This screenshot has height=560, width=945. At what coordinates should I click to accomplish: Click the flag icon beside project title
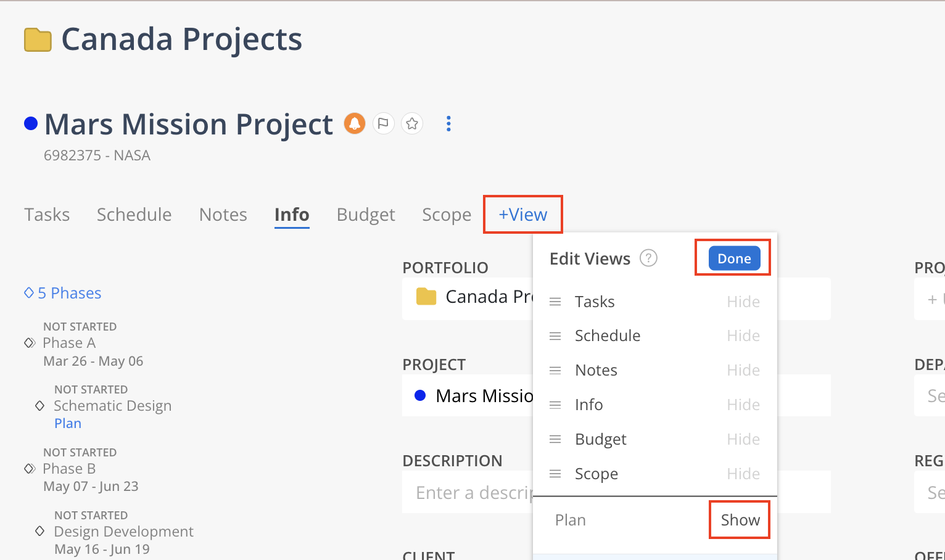click(x=383, y=123)
